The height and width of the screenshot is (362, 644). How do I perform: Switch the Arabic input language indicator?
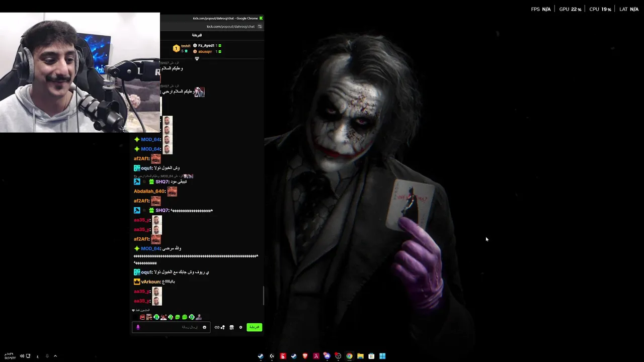point(38,356)
